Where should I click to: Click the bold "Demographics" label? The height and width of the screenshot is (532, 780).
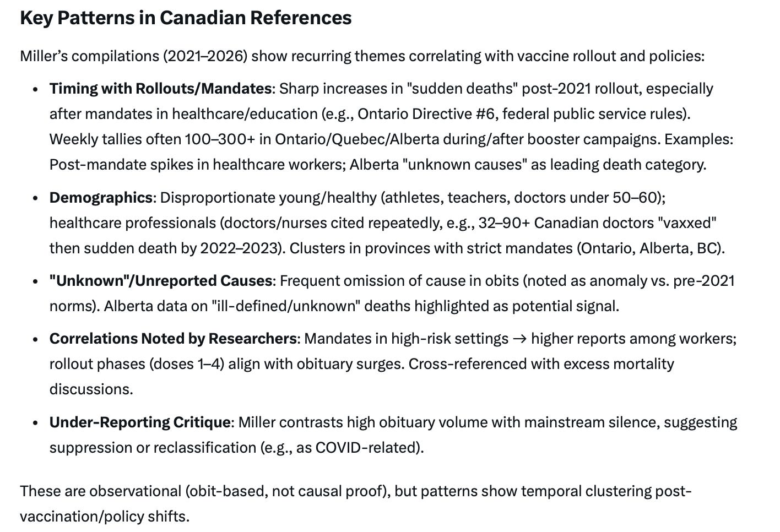coord(101,198)
